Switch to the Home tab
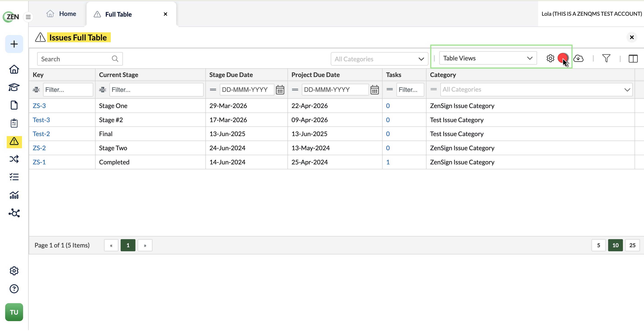This screenshot has width=644, height=331. [61, 14]
